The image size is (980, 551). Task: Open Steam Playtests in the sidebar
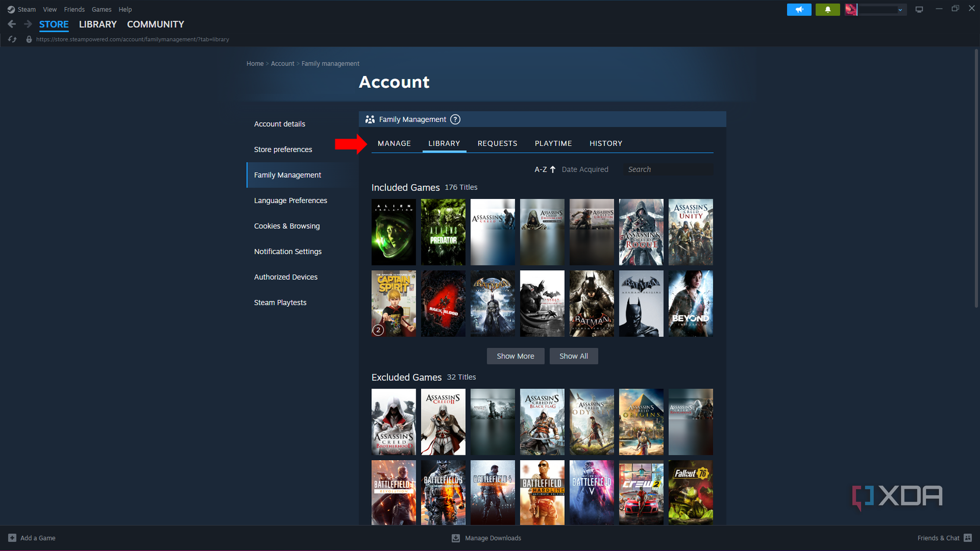point(280,302)
